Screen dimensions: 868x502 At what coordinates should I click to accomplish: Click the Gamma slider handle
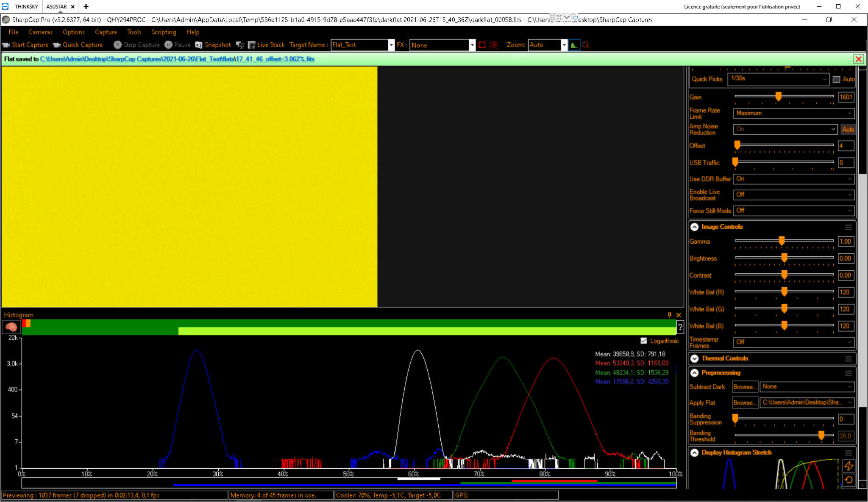click(x=782, y=241)
